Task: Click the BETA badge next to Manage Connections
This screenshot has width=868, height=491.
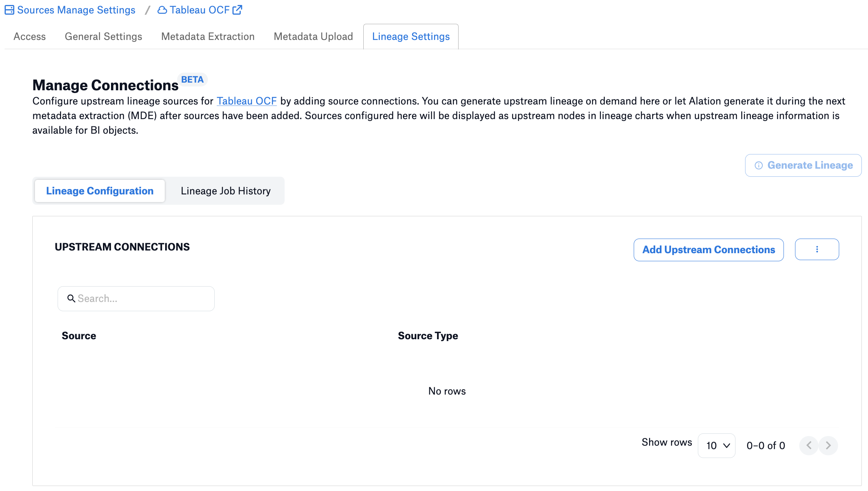Action: point(192,80)
